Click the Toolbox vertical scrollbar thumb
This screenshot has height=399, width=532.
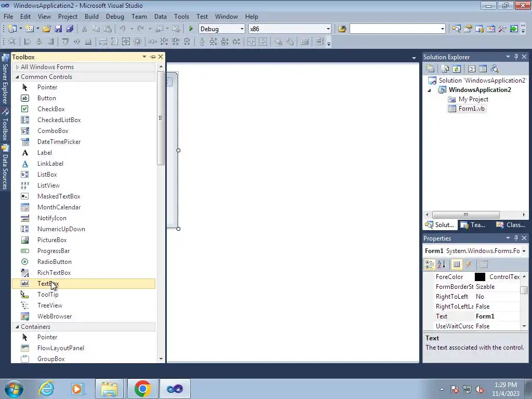(161, 118)
